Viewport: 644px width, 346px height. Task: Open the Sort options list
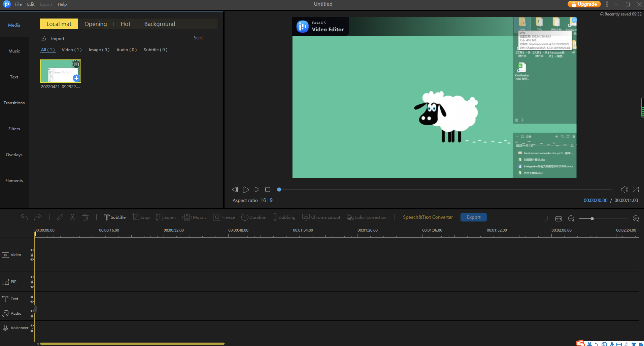(x=203, y=38)
